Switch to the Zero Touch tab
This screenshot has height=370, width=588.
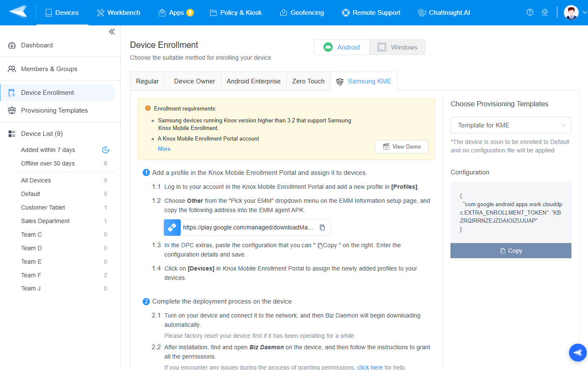click(308, 81)
